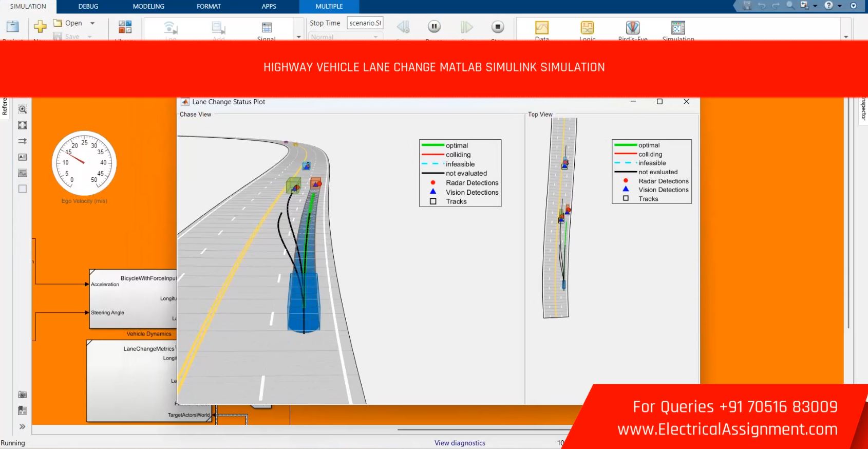Open the Property Inspector side tab
This screenshot has height=449, width=868.
point(863,108)
